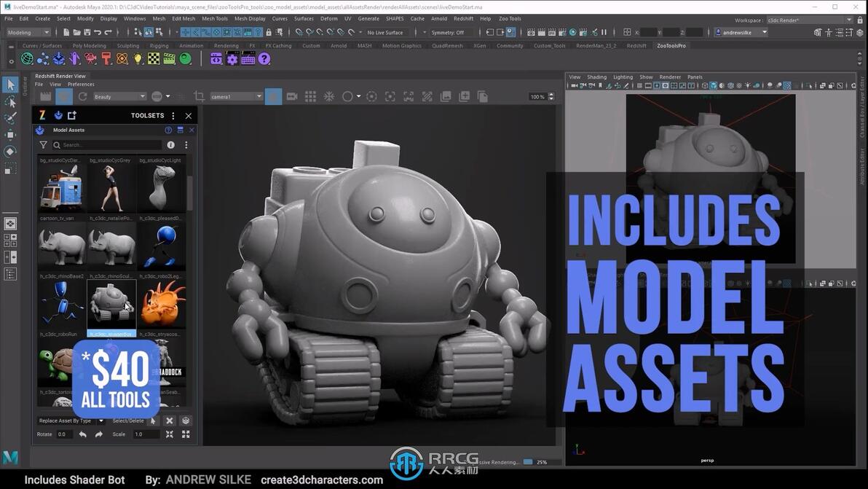Image resolution: width=868 pixels, height=489 pixels.
Task: Toggle the highlighted button right of camera1 dropdown
Action: click(x=273, y=96)
